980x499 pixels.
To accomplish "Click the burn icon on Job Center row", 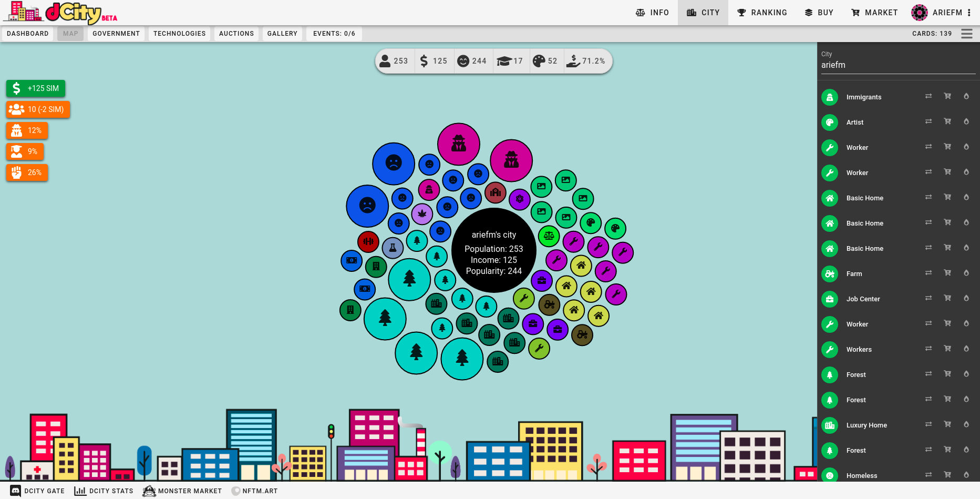I will pos(966,298).
